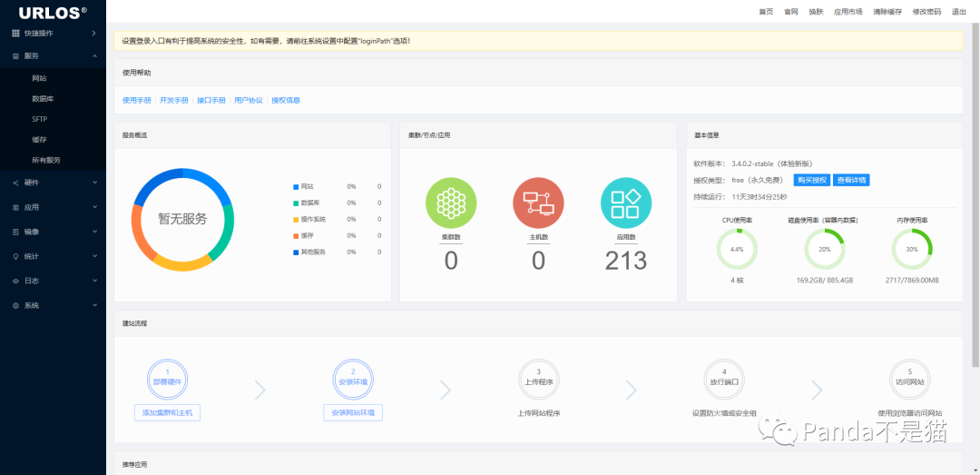Collapse the 服务 menu chevron

tap(95, 55)
